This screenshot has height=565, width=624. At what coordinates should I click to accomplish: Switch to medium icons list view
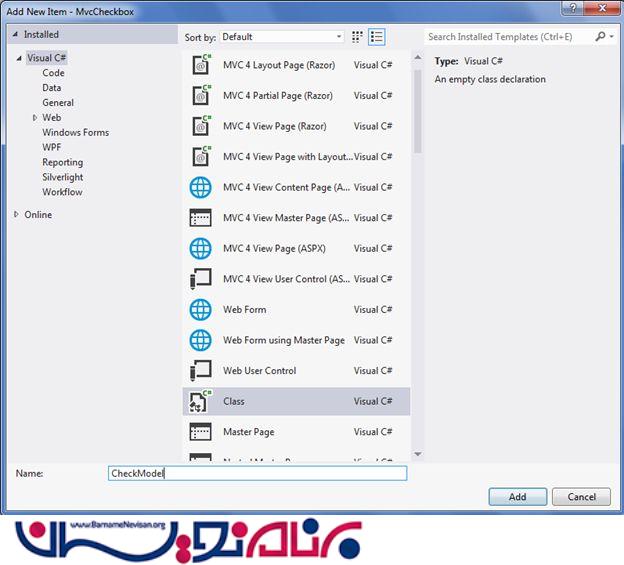pyautogui.click(x=376, y=37)
